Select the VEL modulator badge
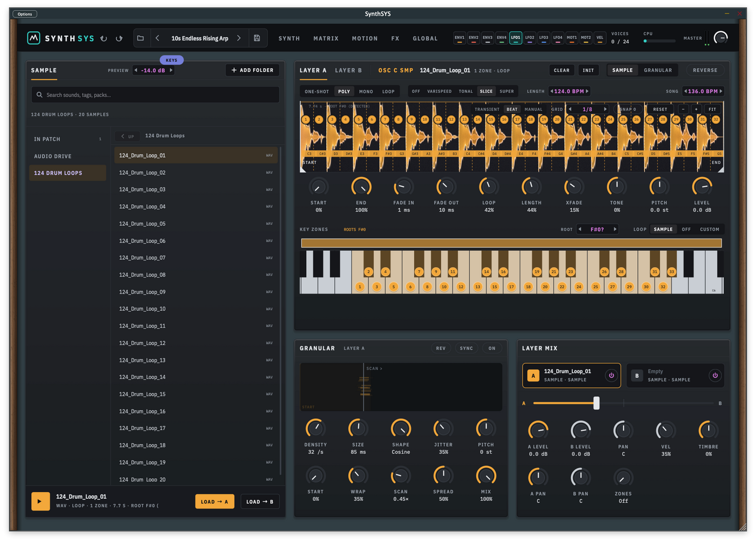Image resolution: width=756 pixels, height=542 pixels. (600, 38)
